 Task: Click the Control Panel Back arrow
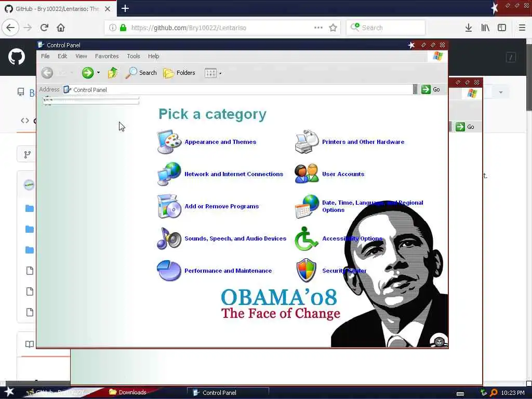[47, 73]
